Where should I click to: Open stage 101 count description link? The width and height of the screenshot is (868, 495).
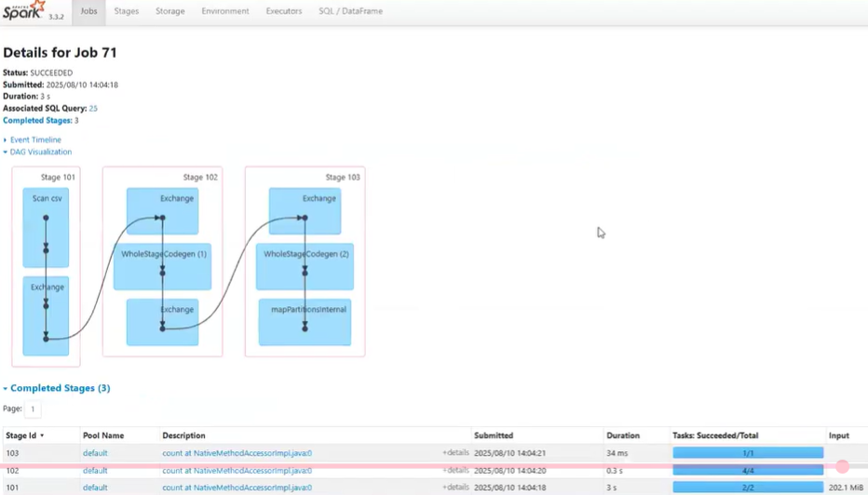[x=237, y=488]
